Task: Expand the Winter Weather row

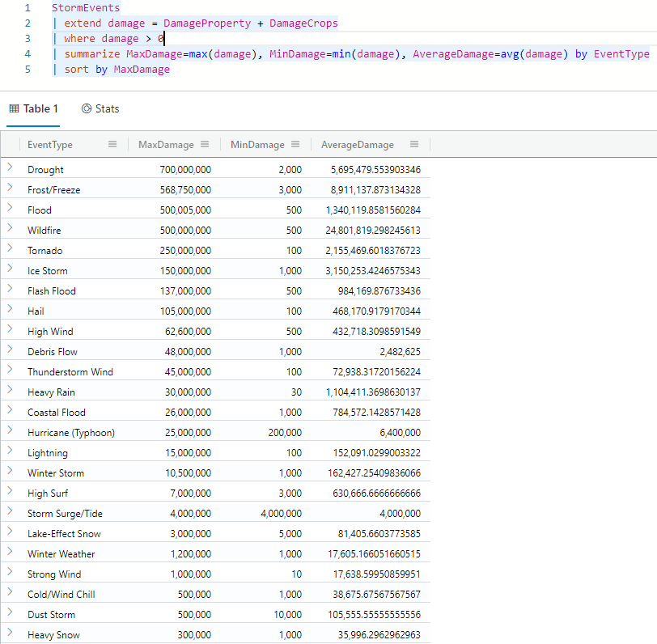Action: coord(10,552)
